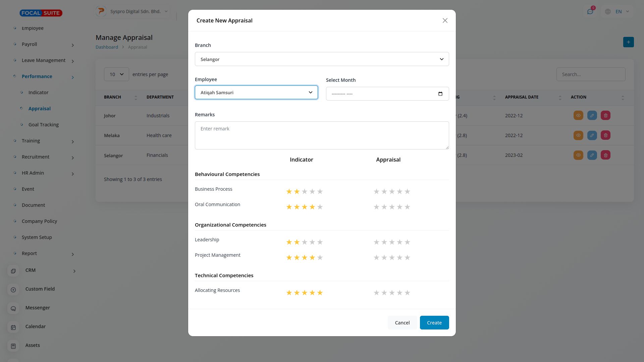Open the Calendar sidebar icon

pos(13,327)
